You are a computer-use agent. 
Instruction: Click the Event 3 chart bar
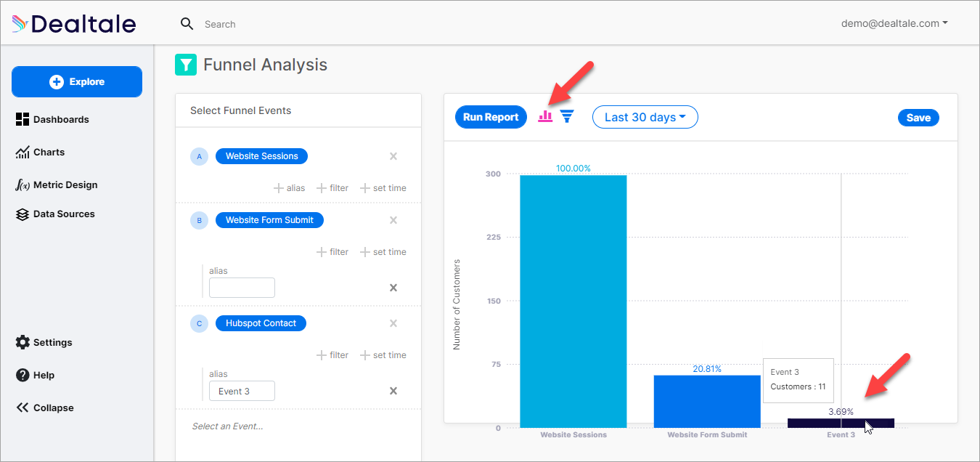[841, 423]
